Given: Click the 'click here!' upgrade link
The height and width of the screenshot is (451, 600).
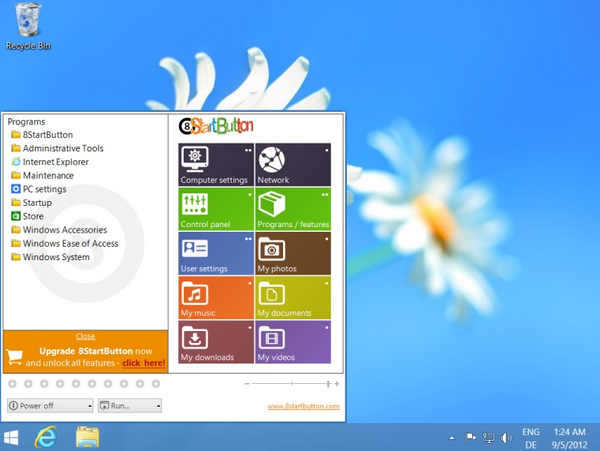Looking at the screenshot, I should click(x=144, y=363).
